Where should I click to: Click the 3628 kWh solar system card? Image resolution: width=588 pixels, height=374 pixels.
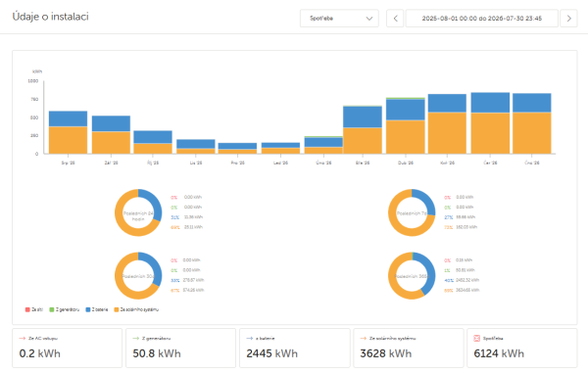coord(408,349)
